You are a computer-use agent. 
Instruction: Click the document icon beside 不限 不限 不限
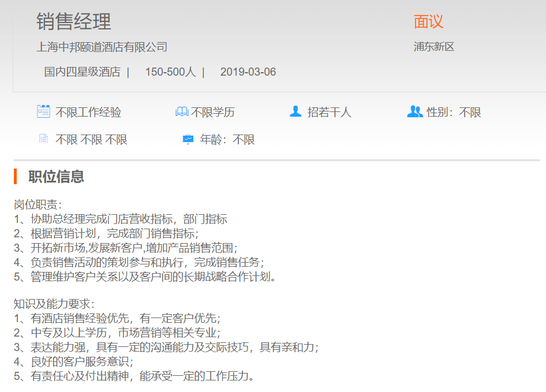pyautogui.click(x=43, y=139)
